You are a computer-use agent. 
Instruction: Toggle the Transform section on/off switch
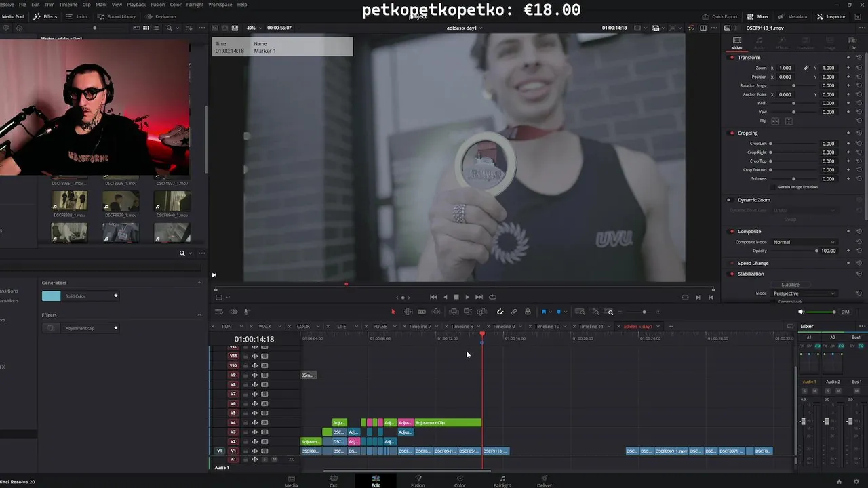pyautogui.click(x=732, y=58)
